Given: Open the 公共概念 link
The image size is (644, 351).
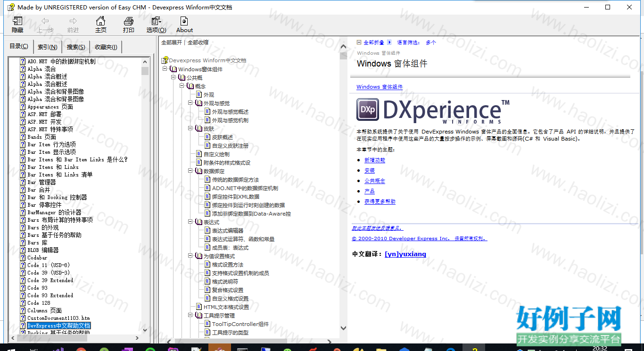Looking at the screenshot, I should point(375,181).
